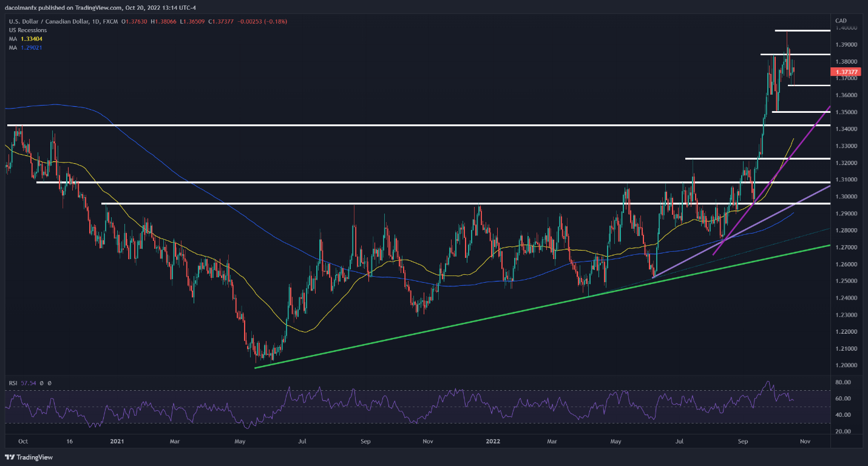
Task: Select the horizontal line near 1.29500
Action: click(466, 204)
